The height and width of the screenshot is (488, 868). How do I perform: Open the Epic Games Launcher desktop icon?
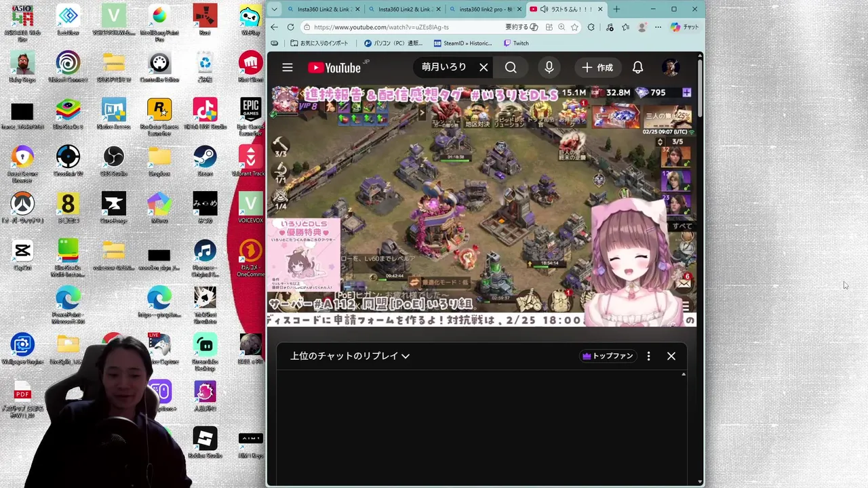(251, 117)
